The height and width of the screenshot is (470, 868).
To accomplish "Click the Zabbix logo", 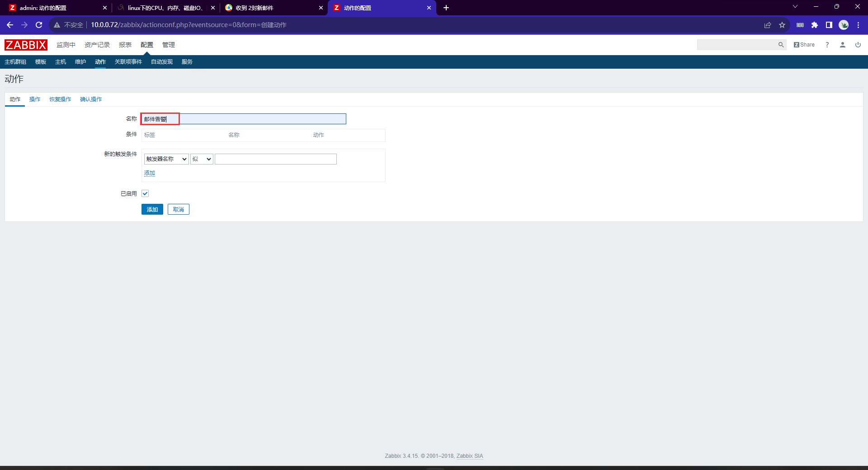I will [x=26, y=45].
